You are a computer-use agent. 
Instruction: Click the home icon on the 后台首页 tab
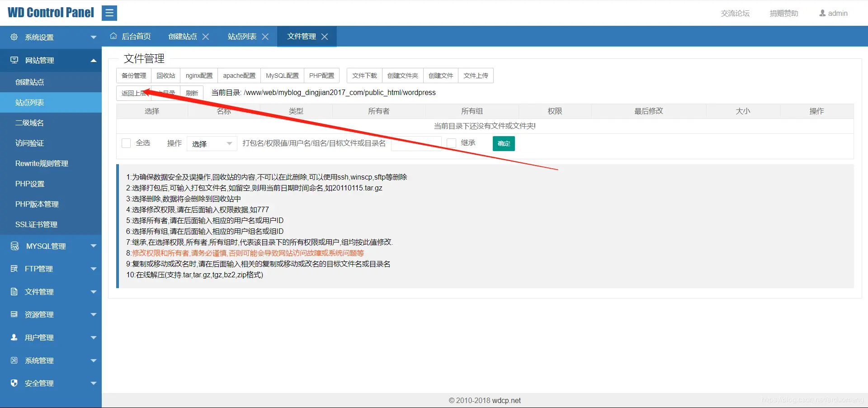coord(113,36)
